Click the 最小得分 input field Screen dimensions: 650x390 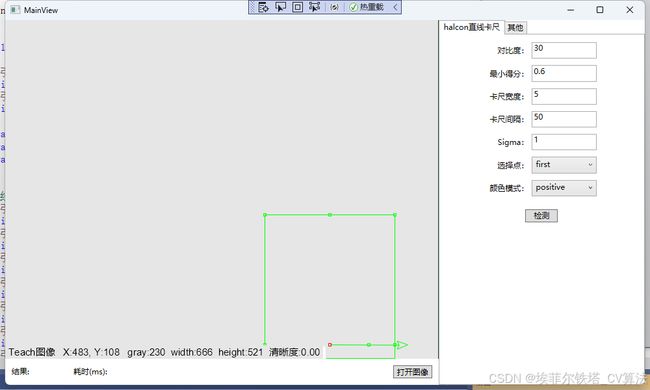pos(564,73)
